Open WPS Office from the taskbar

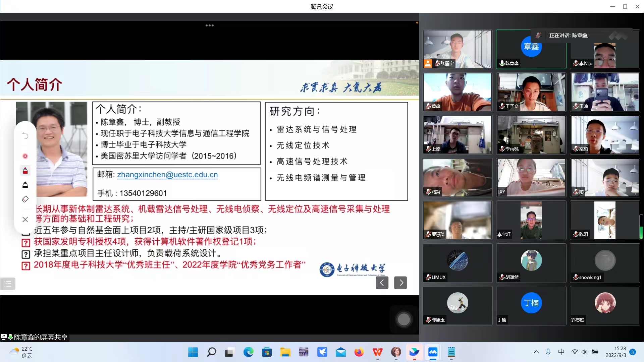[x=377, y=352]
